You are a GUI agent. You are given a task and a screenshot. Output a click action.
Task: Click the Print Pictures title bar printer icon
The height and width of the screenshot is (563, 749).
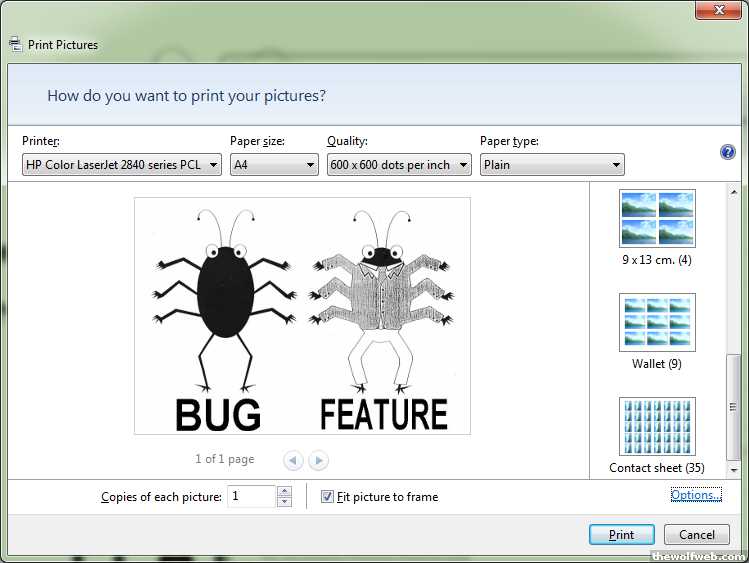(15, 44)
